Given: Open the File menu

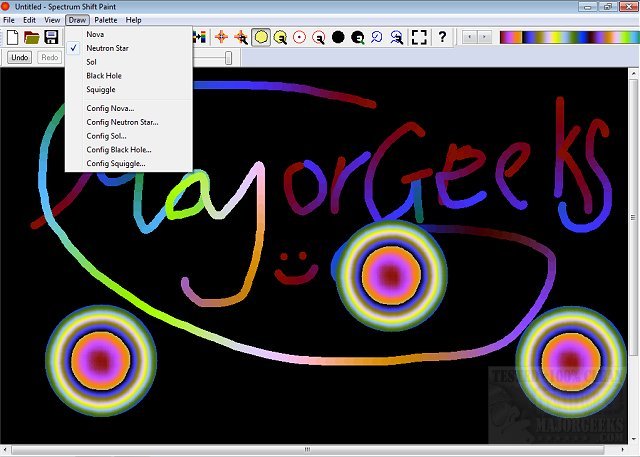Looking at the screenshot, I should click(x=9, y=20).
